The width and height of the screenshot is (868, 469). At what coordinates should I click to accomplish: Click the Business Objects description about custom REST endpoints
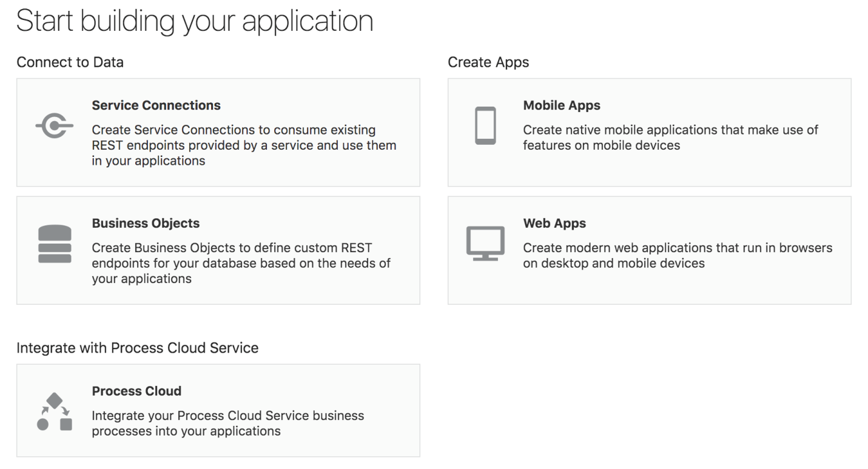click(241, 264)
